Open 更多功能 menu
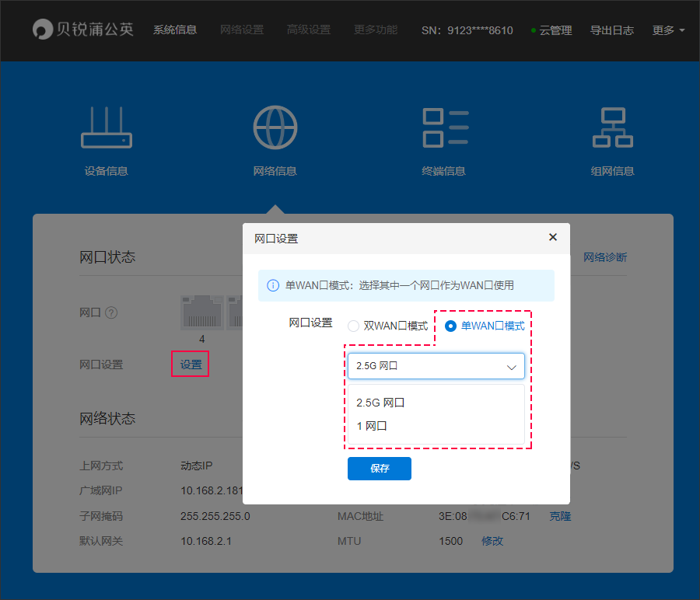Viewport: 700px width, 600px height. click(376, 30)
